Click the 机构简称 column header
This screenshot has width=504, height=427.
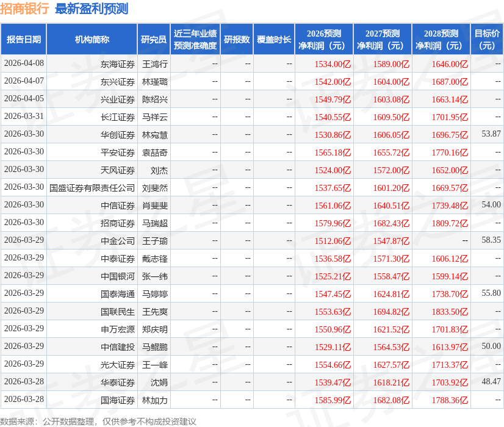92,38
